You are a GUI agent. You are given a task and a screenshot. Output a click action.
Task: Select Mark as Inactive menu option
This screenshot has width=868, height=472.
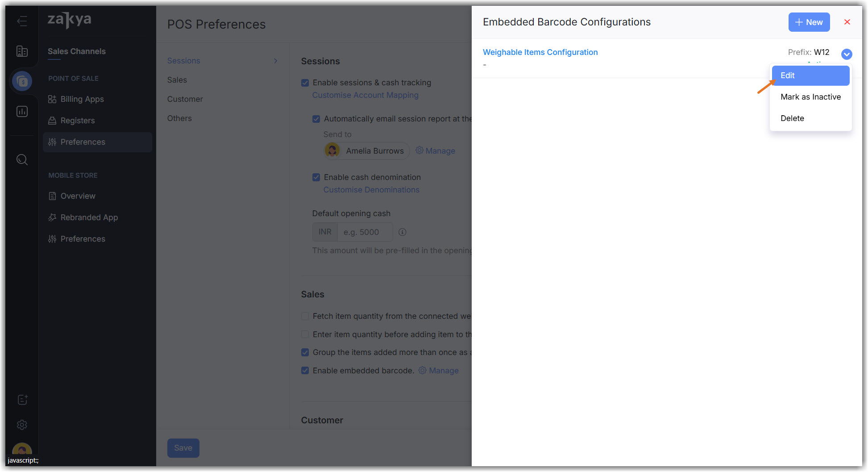tap(810, 97)
